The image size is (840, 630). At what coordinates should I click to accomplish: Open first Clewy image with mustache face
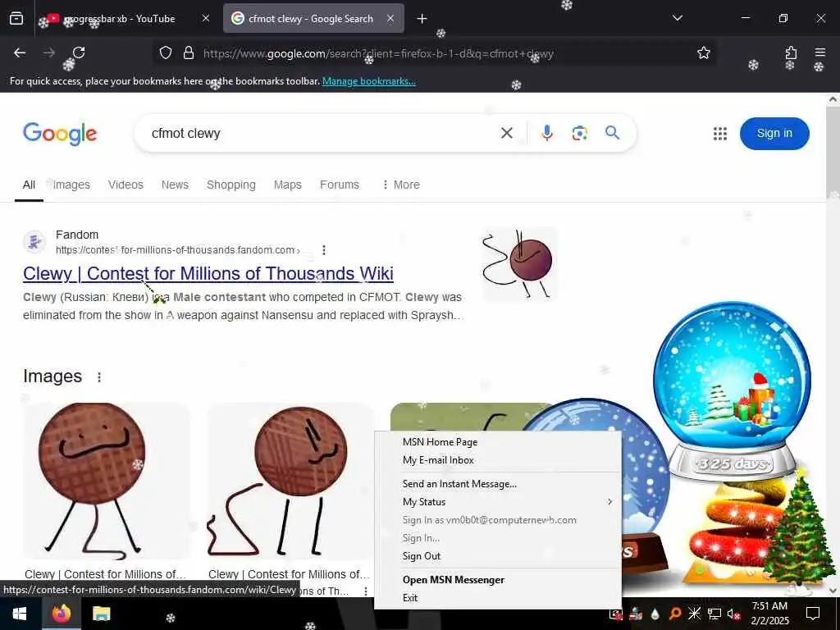coord(107,481)
